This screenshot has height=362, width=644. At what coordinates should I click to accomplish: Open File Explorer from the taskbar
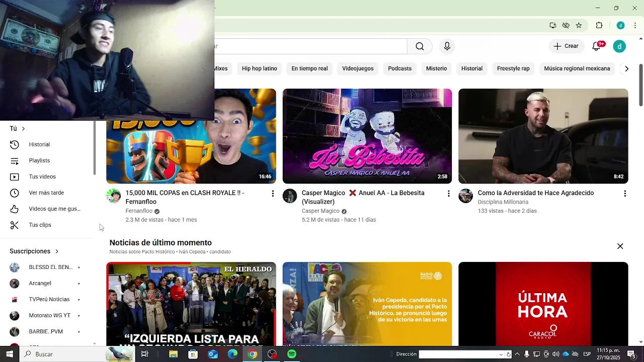pyautogui.click(x=173, y=354)
